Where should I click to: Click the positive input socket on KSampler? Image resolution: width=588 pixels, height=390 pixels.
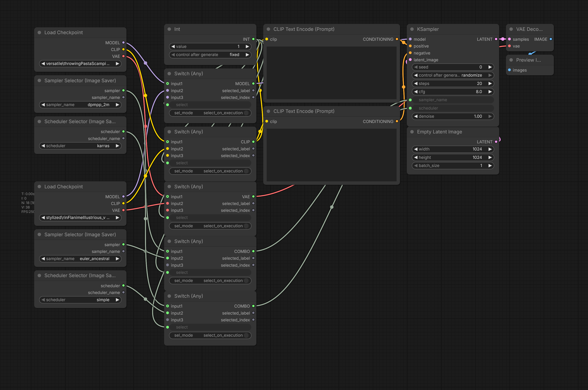(410, 46)
